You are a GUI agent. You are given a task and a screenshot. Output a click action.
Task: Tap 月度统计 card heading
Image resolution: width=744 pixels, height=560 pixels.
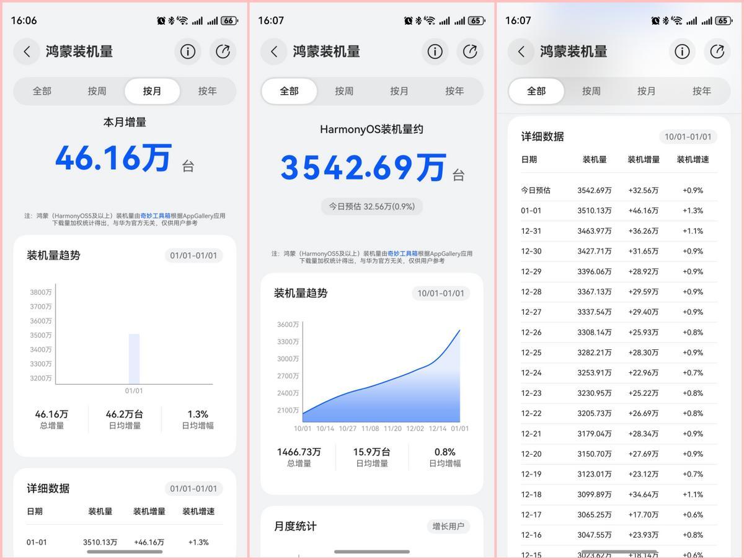[x=295, y=527]
